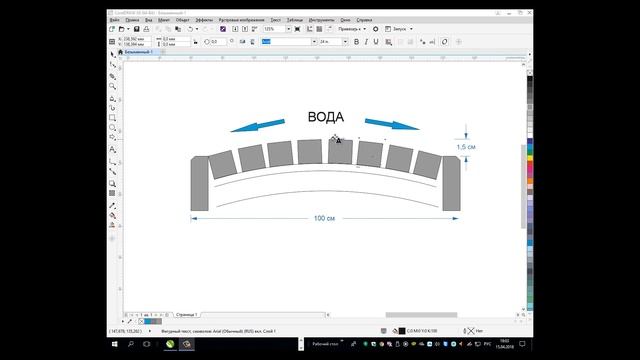
Task: Select the Text tool (A)
Action: pyautogui.click(x=113, y=150)
